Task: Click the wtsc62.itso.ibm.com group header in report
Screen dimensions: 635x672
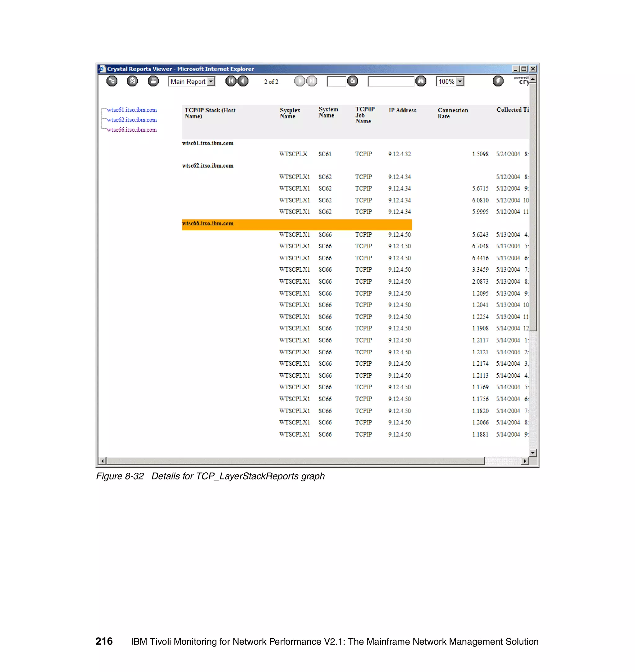Action: [x=208, y=166]
